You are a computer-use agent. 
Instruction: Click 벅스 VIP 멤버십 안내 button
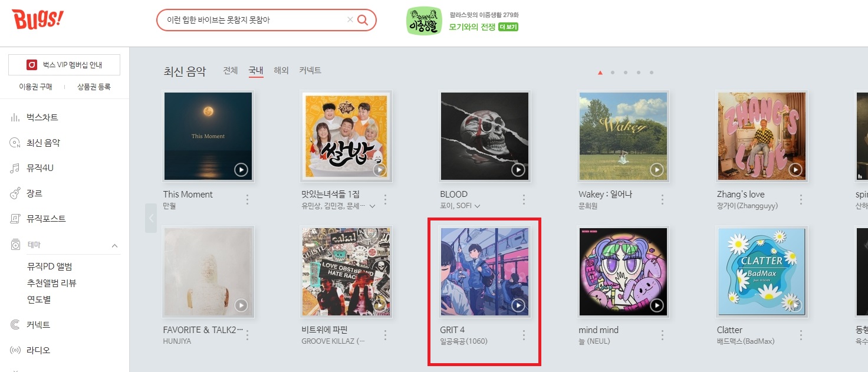64,65
